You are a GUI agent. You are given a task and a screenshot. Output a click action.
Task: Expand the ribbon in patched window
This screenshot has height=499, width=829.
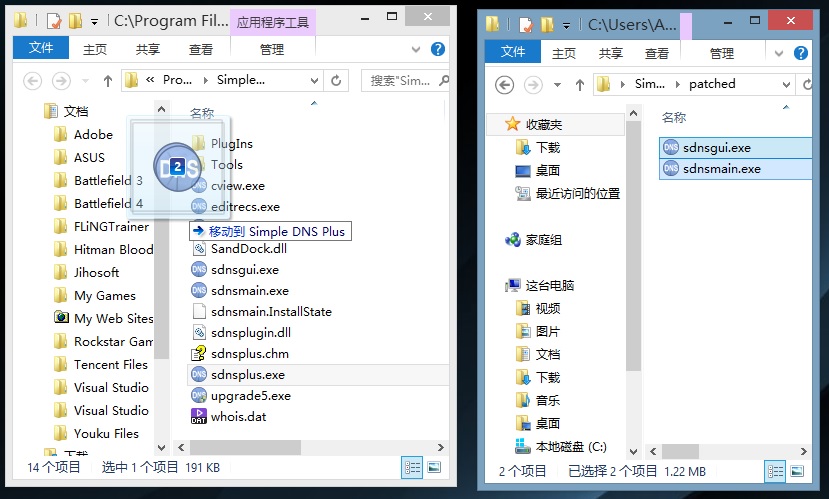(x=779, y=53)
